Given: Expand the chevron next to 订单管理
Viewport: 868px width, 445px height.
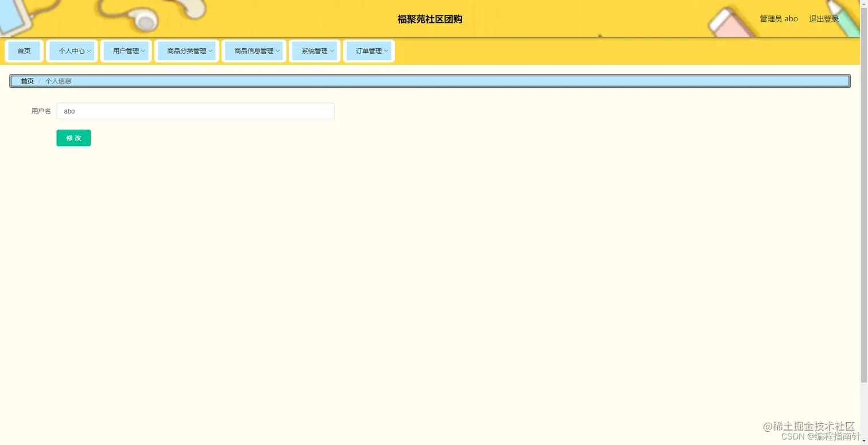Looking at the screenshot, I should point(386,51).
